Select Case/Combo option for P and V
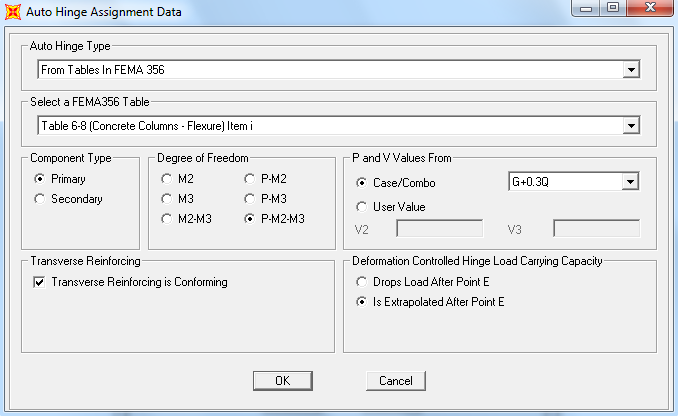Viewport: 678px width, 416px height. point(361,183)
